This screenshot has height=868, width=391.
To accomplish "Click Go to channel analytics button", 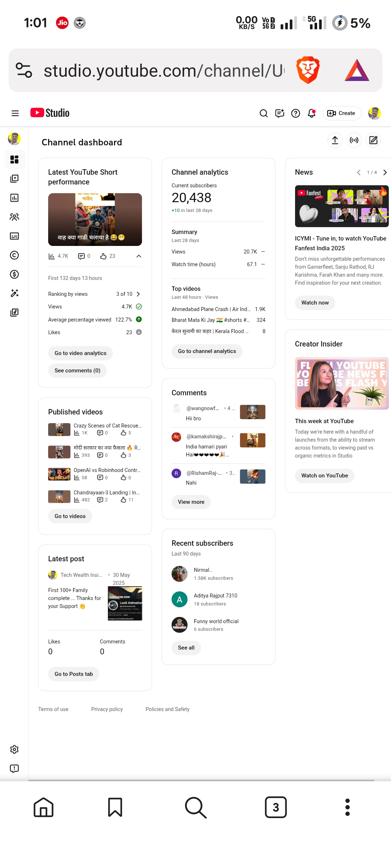I will 207,351.
